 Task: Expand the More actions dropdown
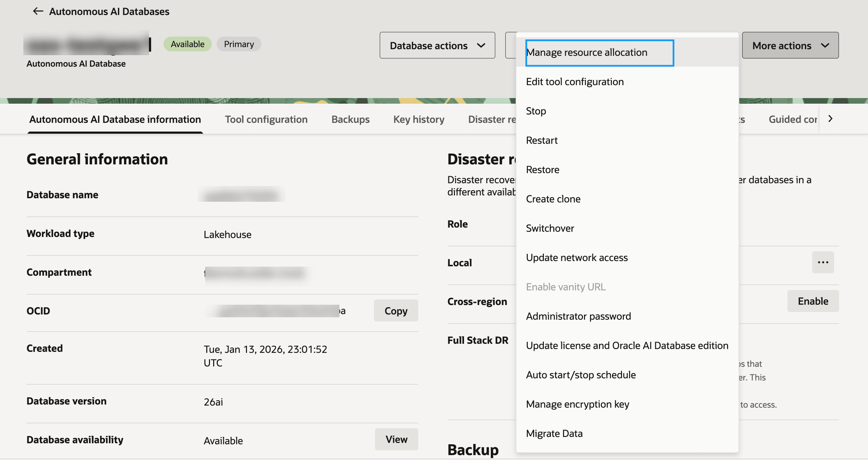[790, 45]
